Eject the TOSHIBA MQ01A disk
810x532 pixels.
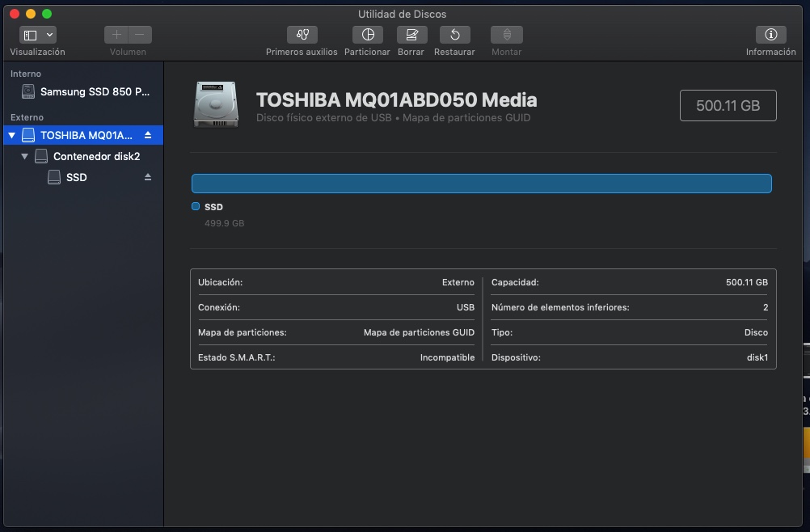click(x=148, y=135)
